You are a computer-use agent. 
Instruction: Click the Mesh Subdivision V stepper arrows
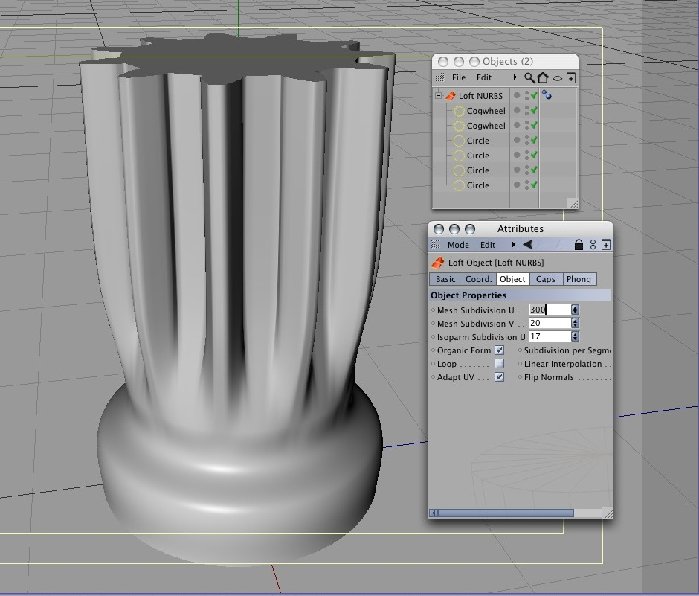[575, 323]
